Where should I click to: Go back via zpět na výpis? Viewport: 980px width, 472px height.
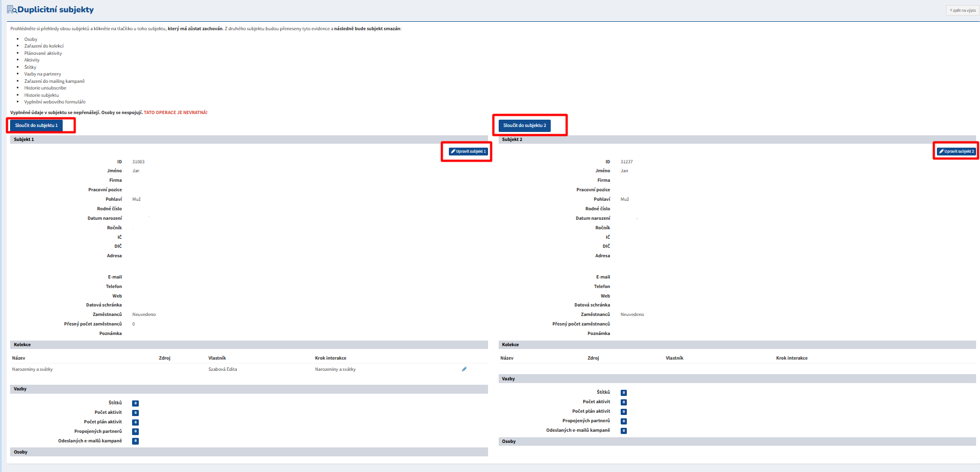click(963, 10)
